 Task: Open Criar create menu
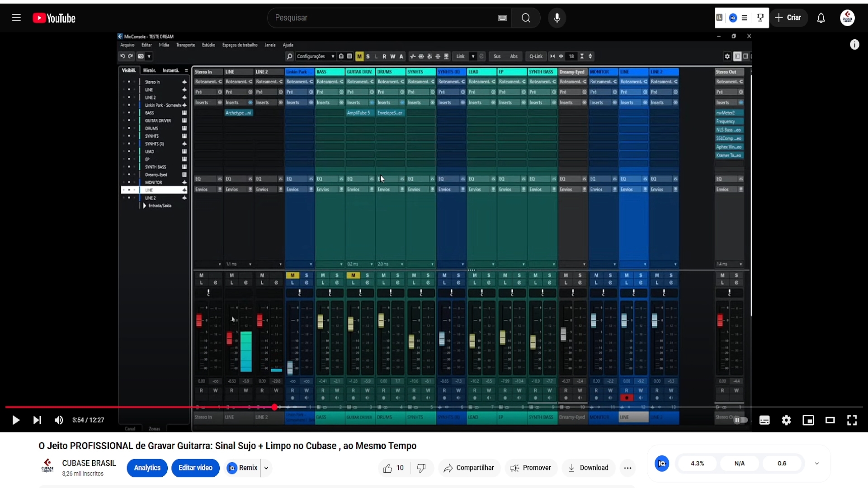pos(788,18)
